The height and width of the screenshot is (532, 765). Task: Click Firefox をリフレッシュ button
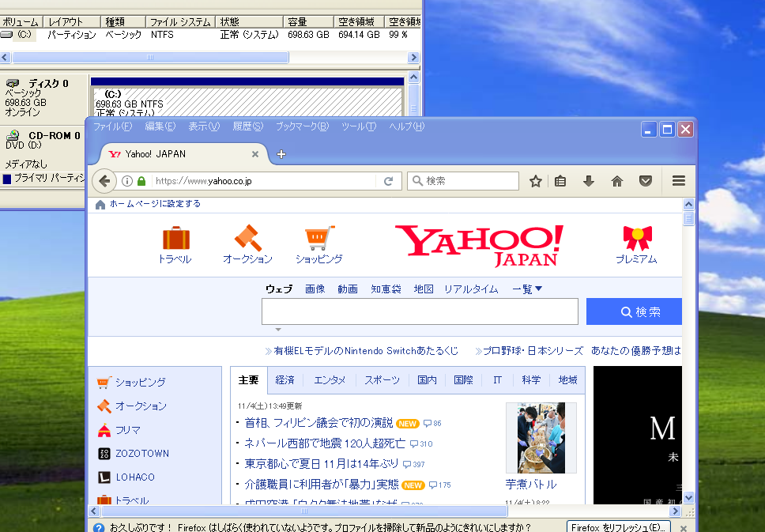[618, 527]
